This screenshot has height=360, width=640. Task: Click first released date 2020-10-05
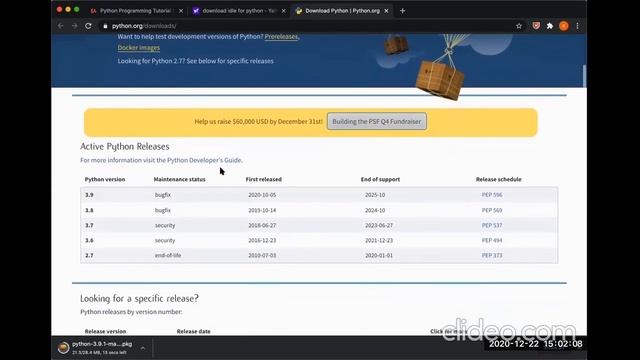(262, 195)
